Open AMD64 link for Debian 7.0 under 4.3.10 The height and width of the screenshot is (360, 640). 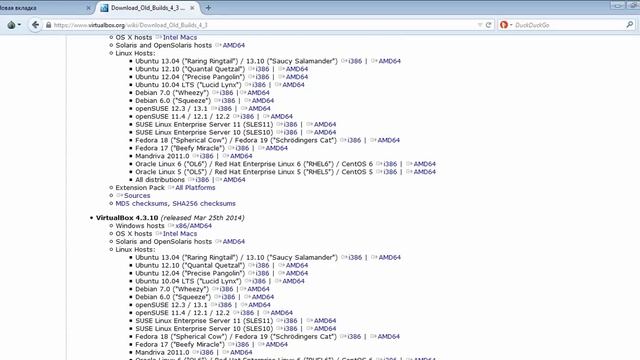click(258, 289)
